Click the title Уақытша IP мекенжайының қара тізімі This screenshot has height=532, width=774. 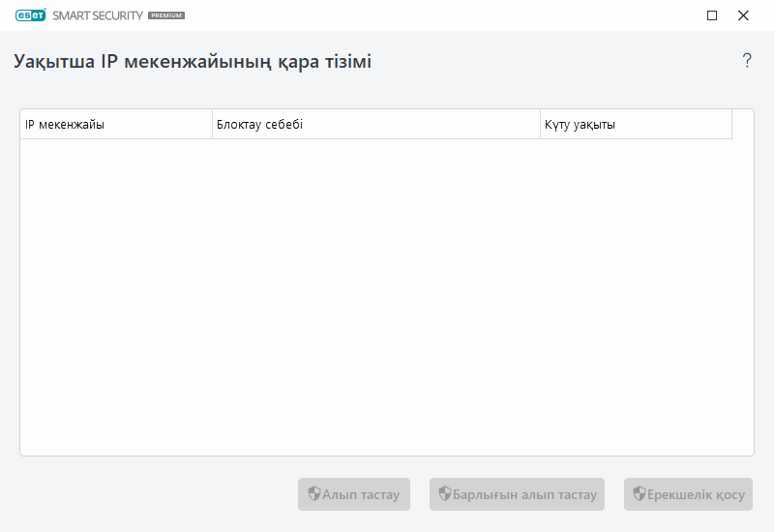point(193,62)
